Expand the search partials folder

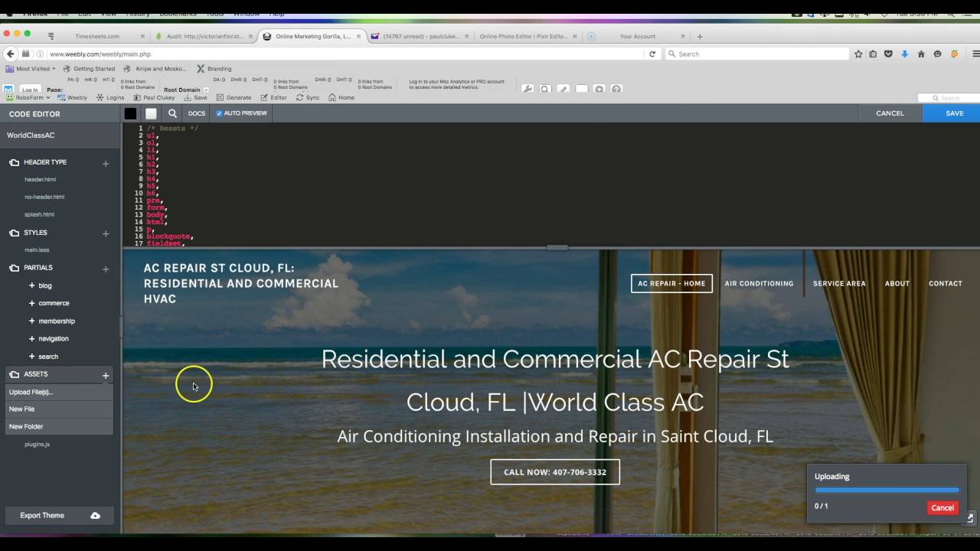coord(31,357)
